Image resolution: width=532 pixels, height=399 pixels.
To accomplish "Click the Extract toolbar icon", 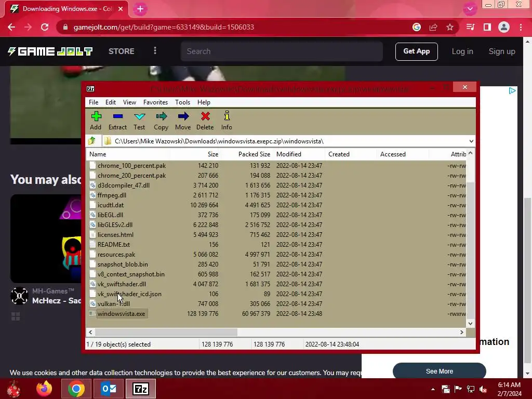I will click(117, 121).
